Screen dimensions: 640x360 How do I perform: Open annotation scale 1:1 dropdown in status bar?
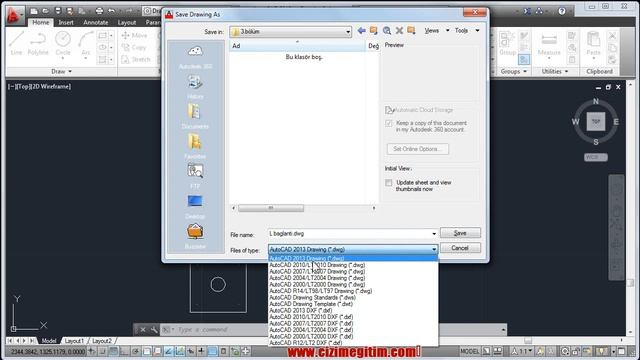pos(523,351)
